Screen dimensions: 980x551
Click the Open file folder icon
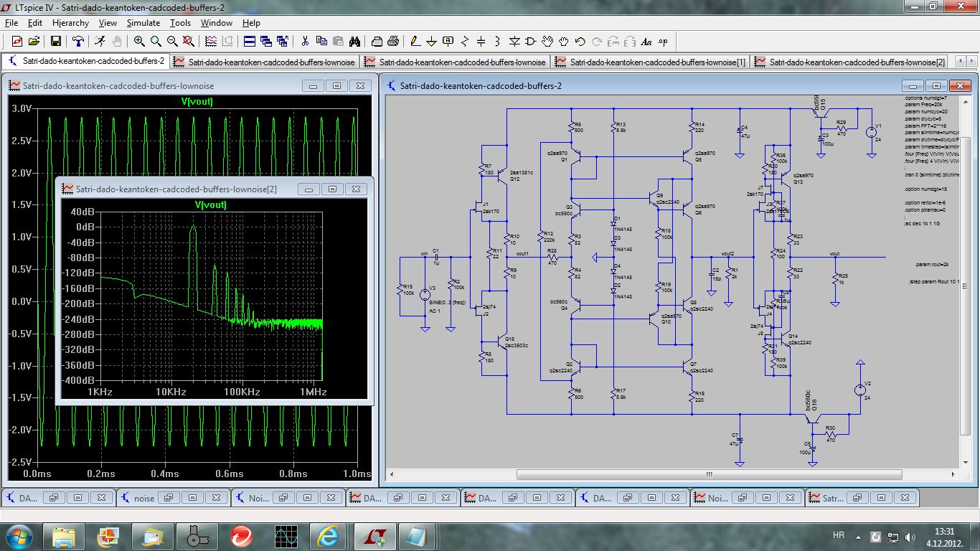(34, 41)
